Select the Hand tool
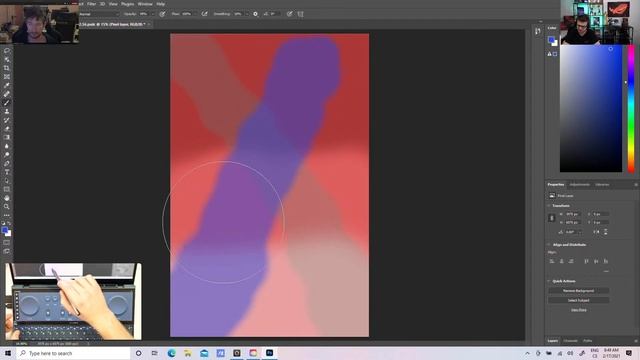The width and height of the screenshot is (640, 360). (7, 198)
